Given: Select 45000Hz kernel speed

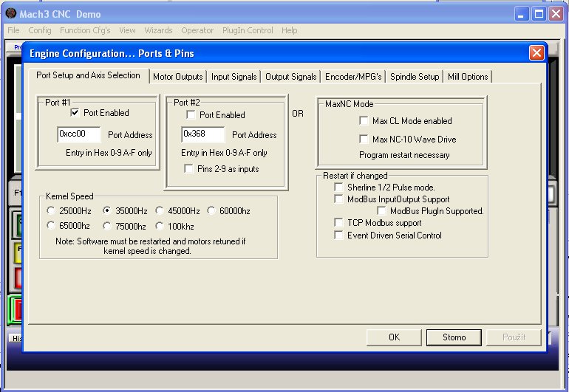Looking at the screenshot, I should pos(160,211).
